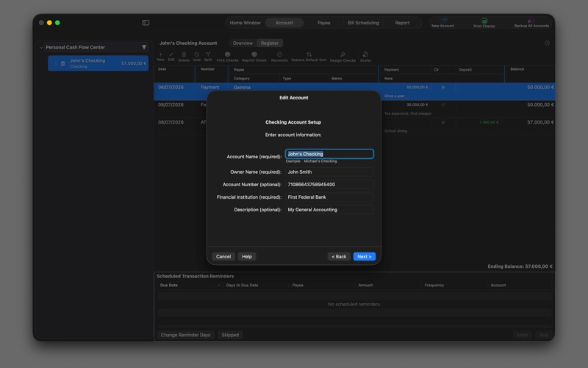588x368 pixels.
Task: Click the Next > button
Action: [364, 256]
